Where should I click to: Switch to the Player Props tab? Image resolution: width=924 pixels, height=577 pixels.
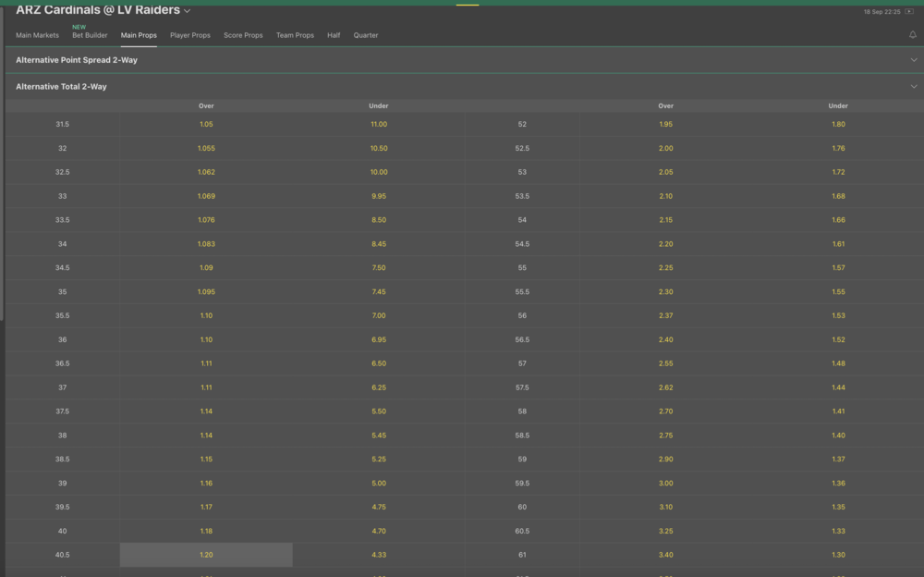pos(189,35)
